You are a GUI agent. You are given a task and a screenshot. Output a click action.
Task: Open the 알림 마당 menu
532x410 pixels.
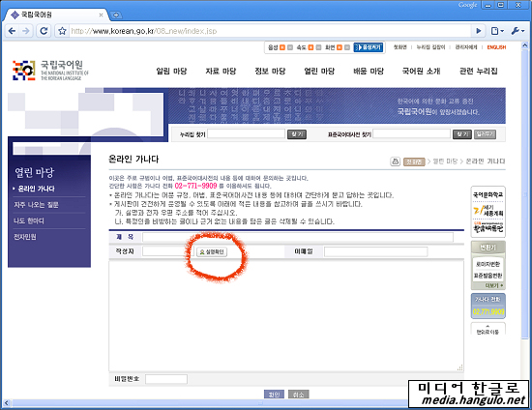[x=171, y=72]
